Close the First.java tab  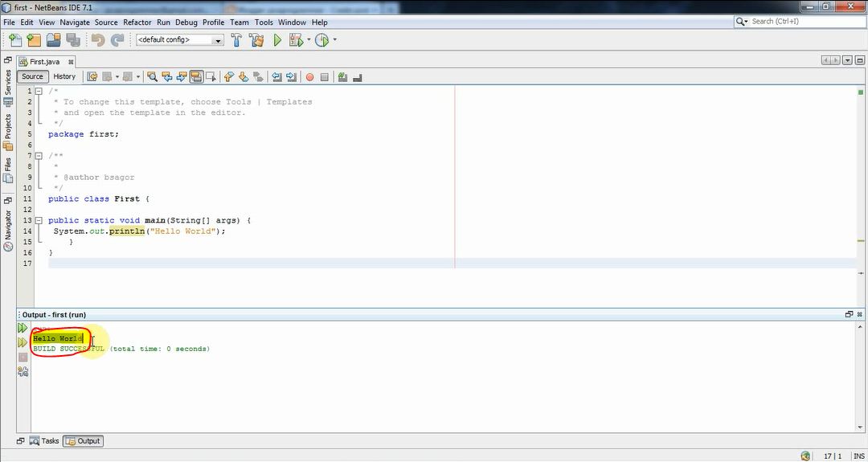(70, 62)
